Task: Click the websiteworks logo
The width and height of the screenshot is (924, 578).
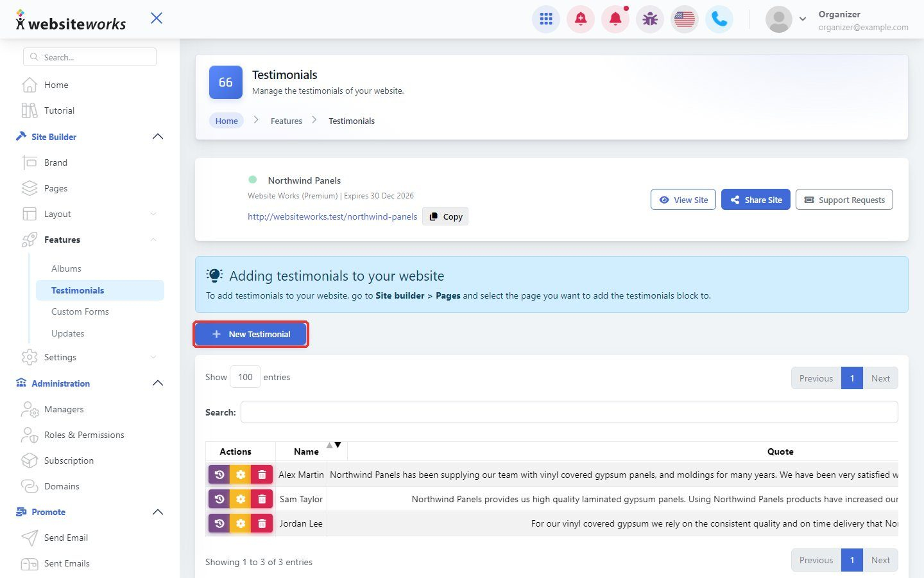Action: (x=71, y=21)
